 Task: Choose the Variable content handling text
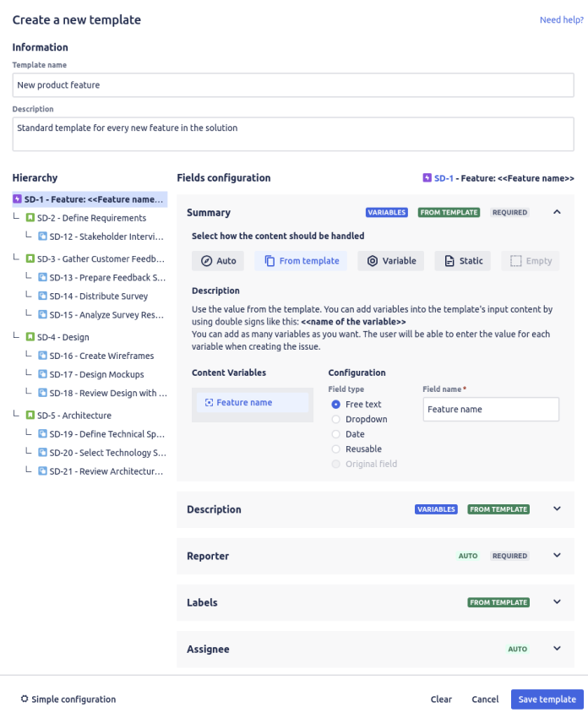[400, 261]
